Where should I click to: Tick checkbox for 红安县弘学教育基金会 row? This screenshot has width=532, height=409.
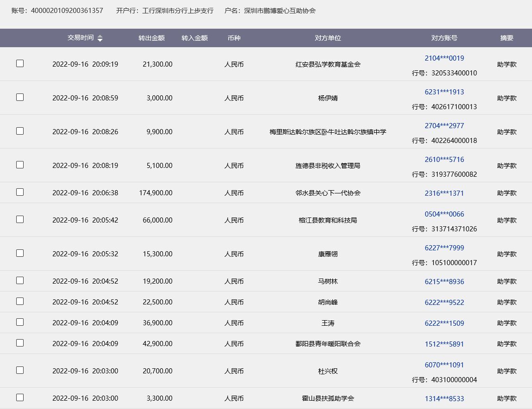point(20,64)
